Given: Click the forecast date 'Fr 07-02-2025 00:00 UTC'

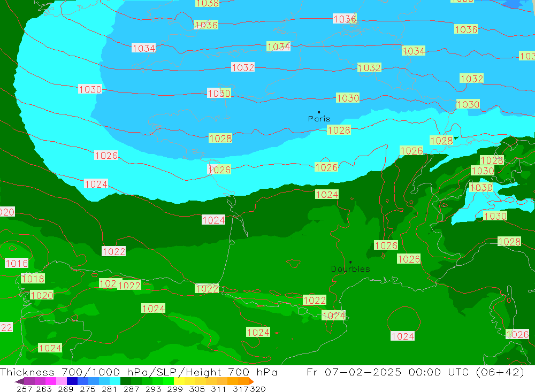Looking at the screenshot, I should click(388, 372).
